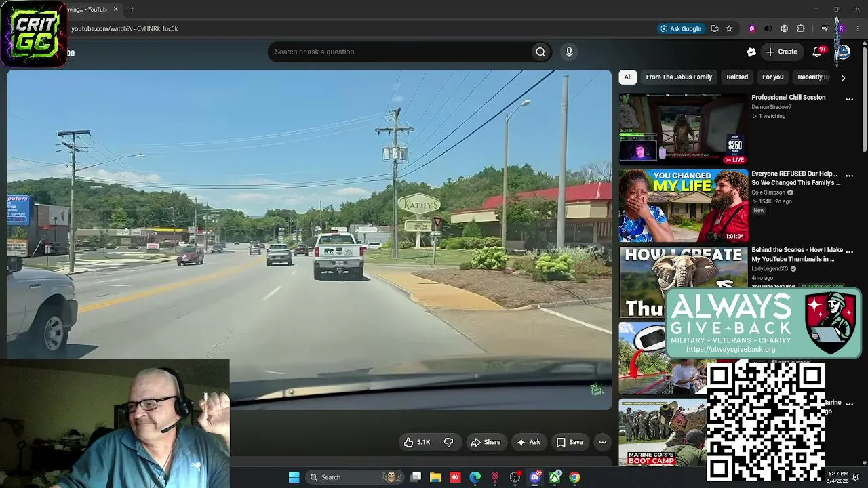The height and width of the screenshot is (488, 868).
Task: Open the Everyone REFUSED Our Help title link
Action: [x=795, y=178]
